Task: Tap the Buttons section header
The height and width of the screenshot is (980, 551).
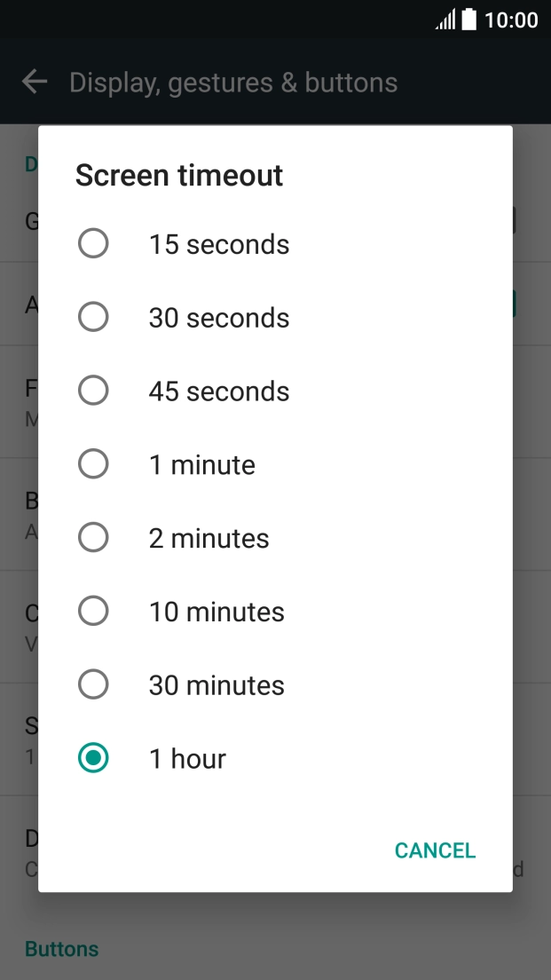Action: [61, 949]
